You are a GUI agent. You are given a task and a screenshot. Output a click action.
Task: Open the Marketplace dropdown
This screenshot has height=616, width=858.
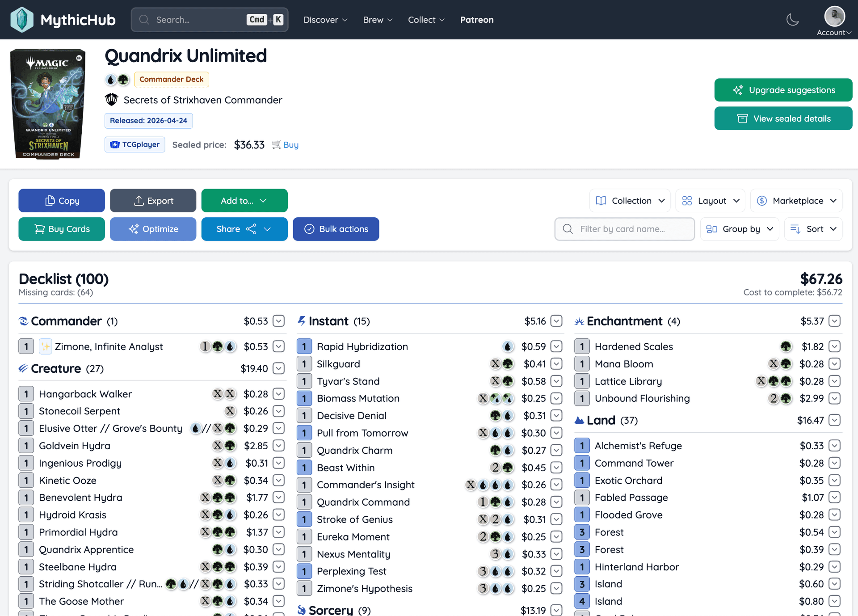(x=796, y=201)
